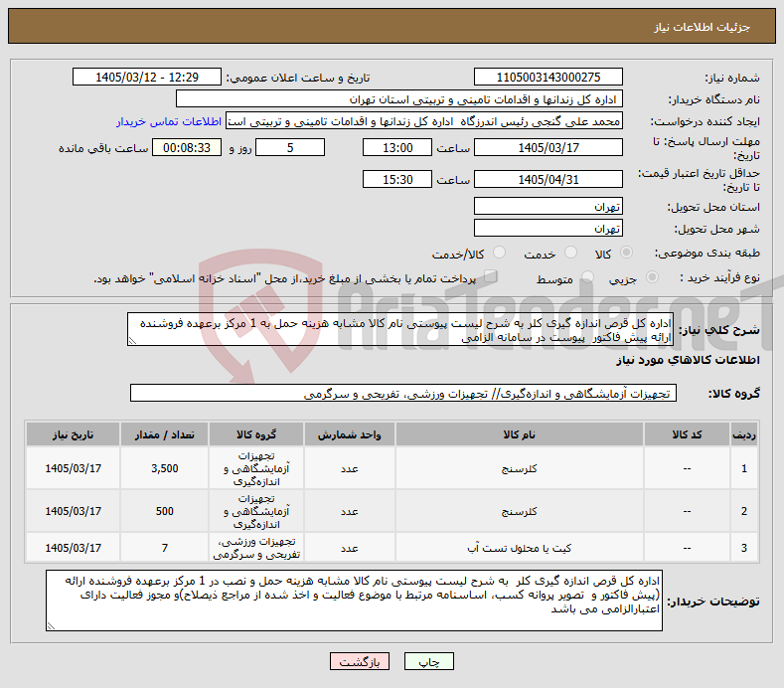Click the response deadline time 13:00 field
Screen dimensions: 784x688
[x=397, y=147]
